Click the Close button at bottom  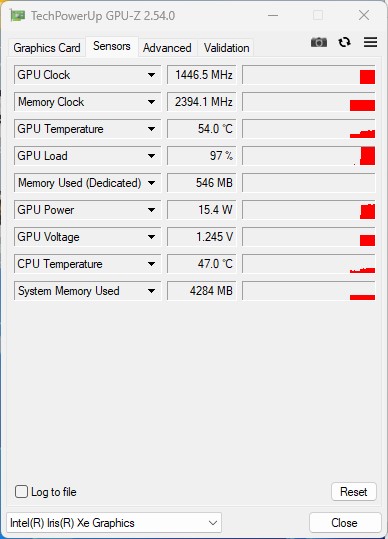344,523
